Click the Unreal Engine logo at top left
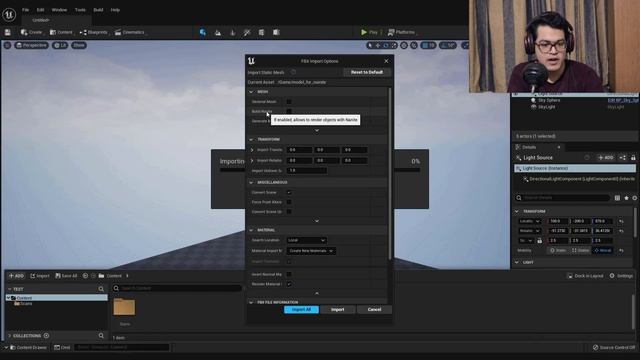The width and height of the screenshot is (640, 360). pos(9,15)
